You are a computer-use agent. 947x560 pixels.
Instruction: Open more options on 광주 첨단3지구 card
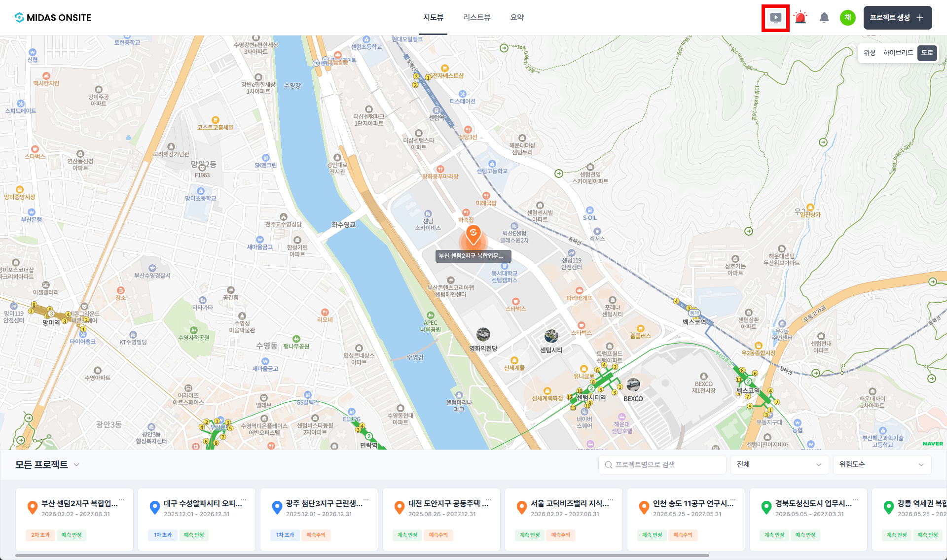[x=366, y=500]
